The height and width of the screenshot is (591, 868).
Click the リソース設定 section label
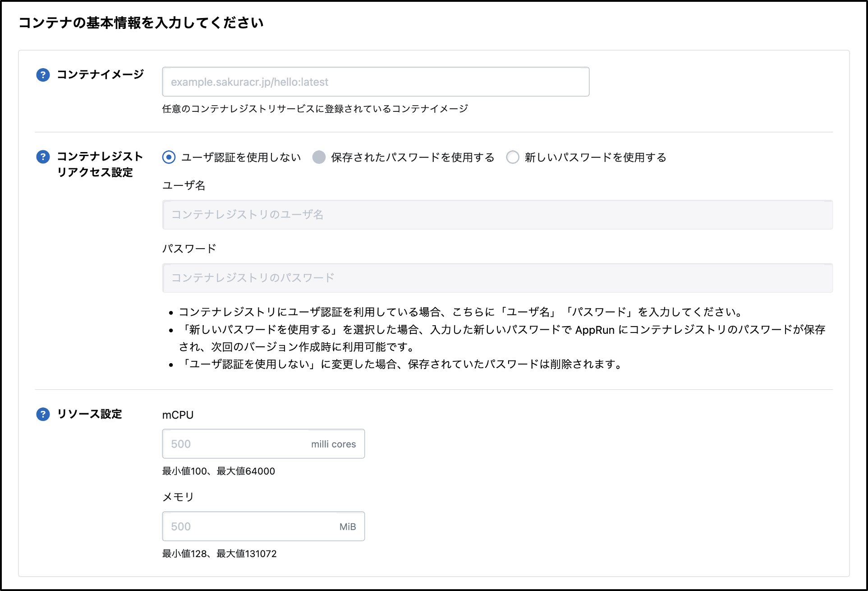[x=89, y=414]
